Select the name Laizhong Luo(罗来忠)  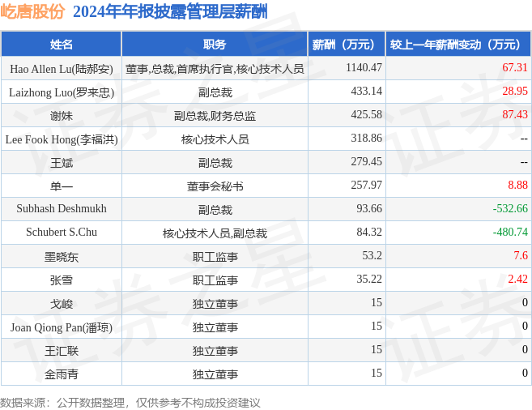pyautogui.click(x=62, y=92)
